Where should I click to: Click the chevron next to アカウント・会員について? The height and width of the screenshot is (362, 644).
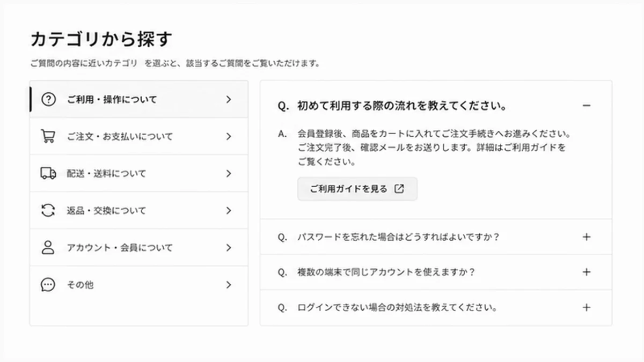229,247
